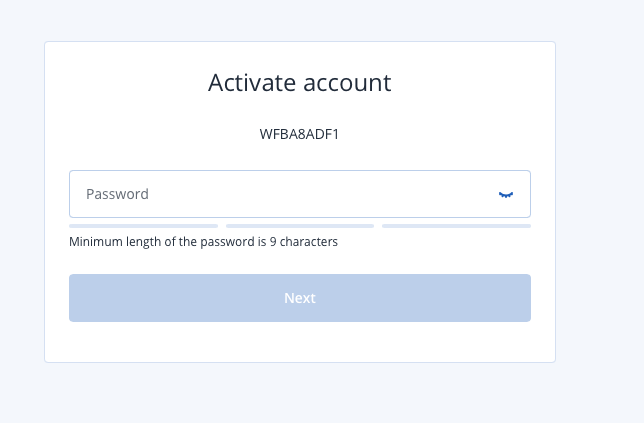Toggle password visibility with closed-eye icon
644x423 pixels.
coord(506,194)
